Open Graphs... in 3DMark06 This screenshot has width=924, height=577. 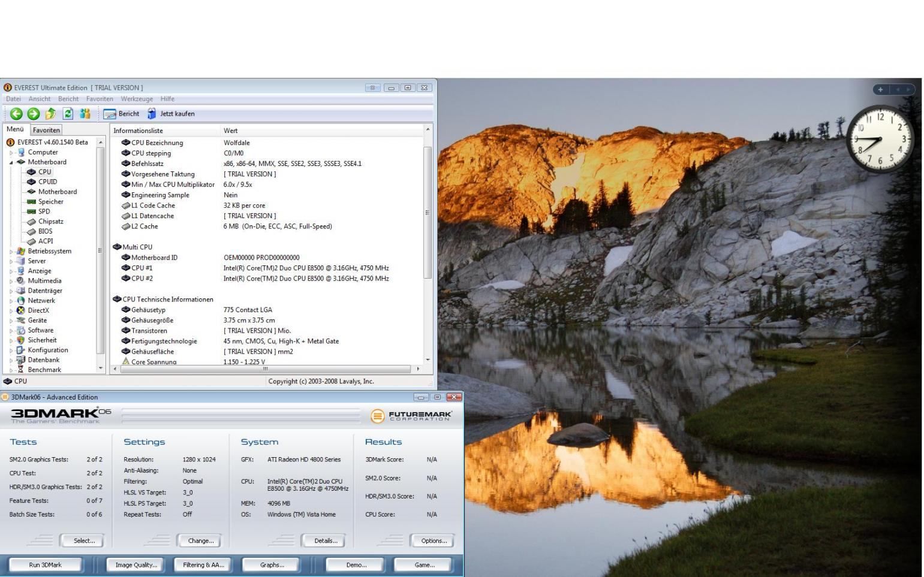point(272,565)
